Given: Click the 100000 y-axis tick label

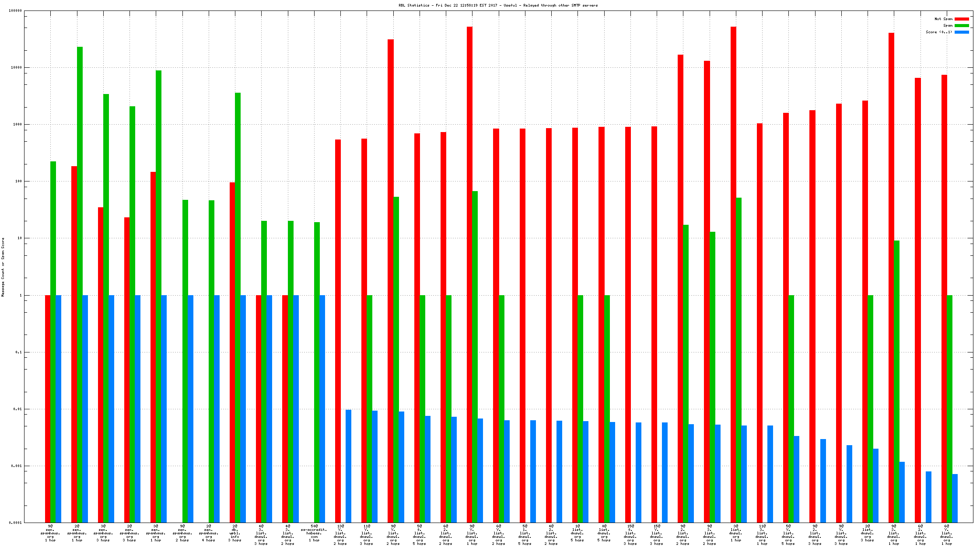Looking at the screenshot, I should [x=15, y=11].
